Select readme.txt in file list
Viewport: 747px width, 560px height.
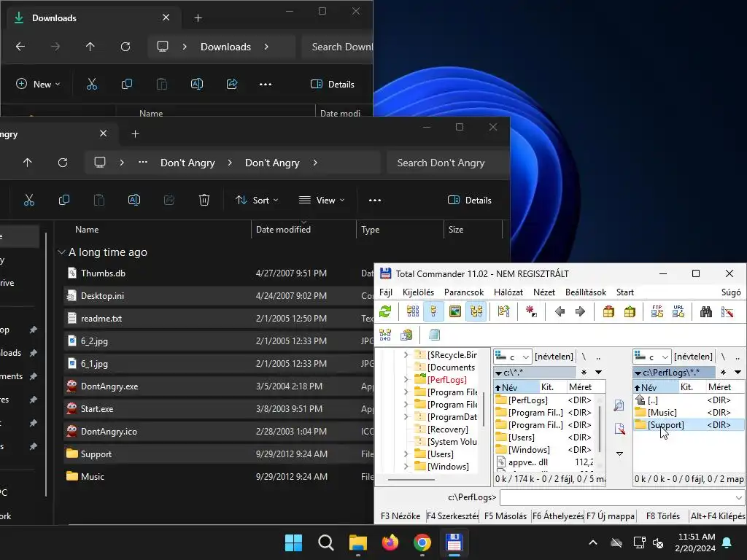101,319
